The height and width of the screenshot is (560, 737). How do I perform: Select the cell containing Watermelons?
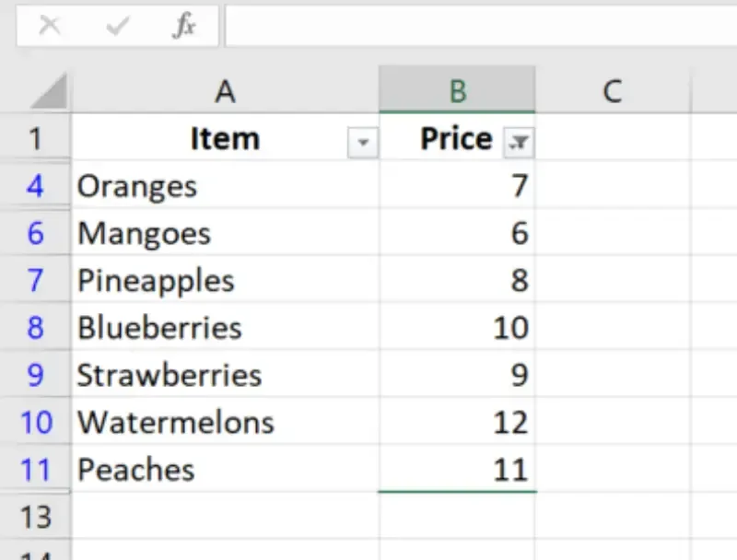click(x=225, y=423)
